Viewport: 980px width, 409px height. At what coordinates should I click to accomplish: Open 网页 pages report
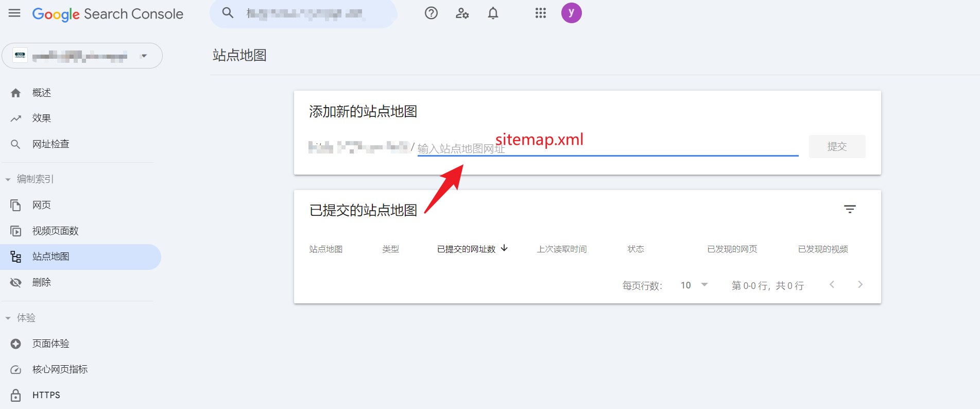coord(42,205)
